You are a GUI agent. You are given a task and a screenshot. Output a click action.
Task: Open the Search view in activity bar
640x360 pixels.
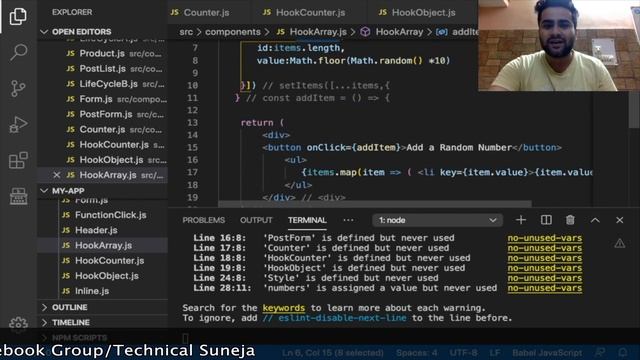[18, 52]
